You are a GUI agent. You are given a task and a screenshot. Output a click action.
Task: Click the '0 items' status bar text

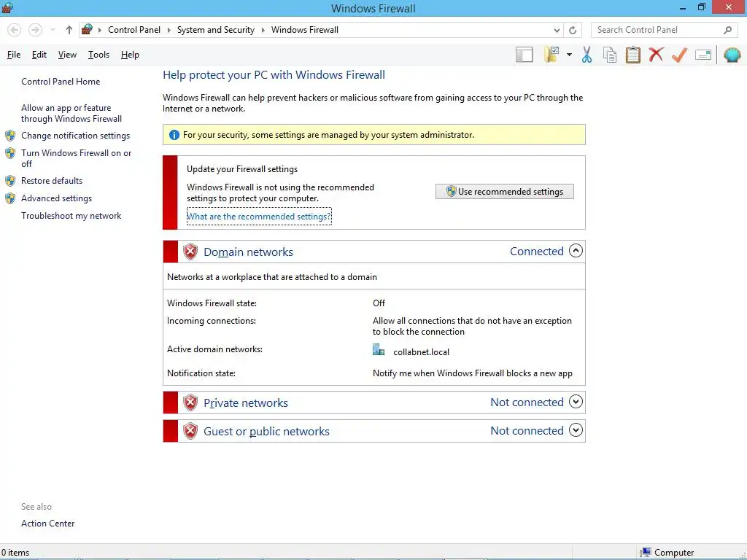(x=15, y=553)
